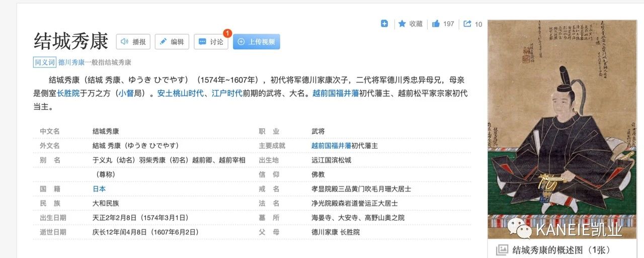Screen dimensions: 644x258
Task: Click the 同义词 synonym tag
Action: (44, 62)
